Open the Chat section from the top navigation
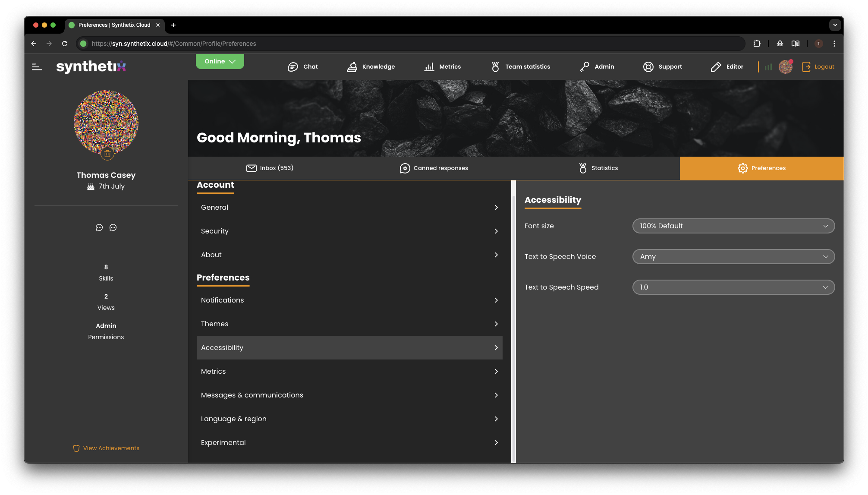 coord(302,67)
